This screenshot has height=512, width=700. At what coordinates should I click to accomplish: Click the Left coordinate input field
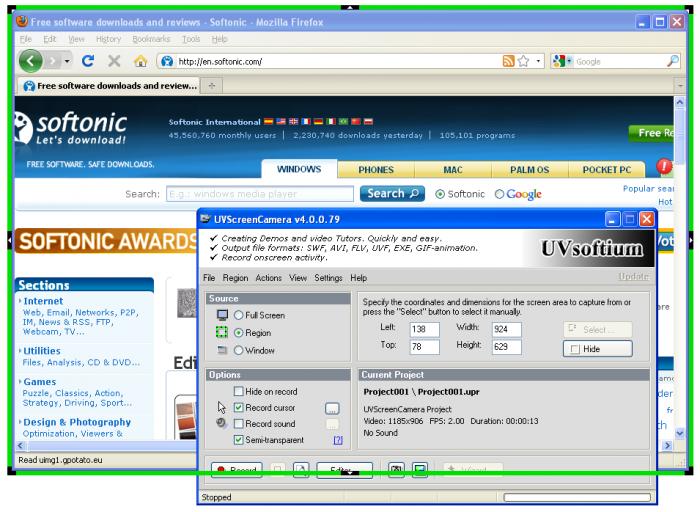click(x=424, y=329)
